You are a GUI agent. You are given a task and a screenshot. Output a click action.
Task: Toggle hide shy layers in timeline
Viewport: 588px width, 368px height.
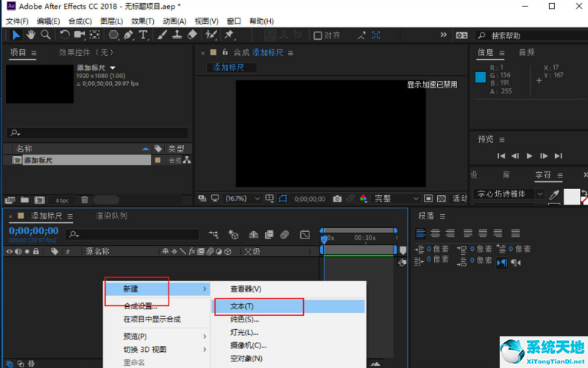(253, 235)
